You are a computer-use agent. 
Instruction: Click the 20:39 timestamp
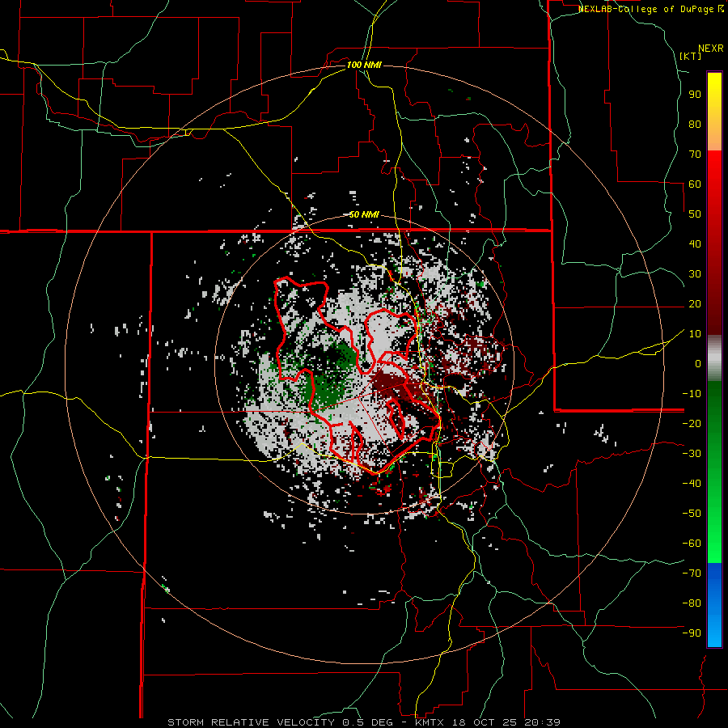click(x=542, y=722)
